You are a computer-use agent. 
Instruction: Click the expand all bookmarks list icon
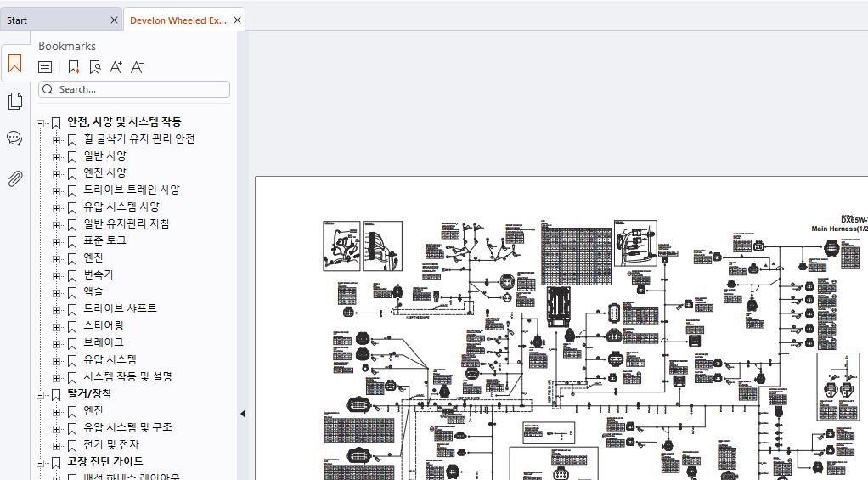(45, 67)
